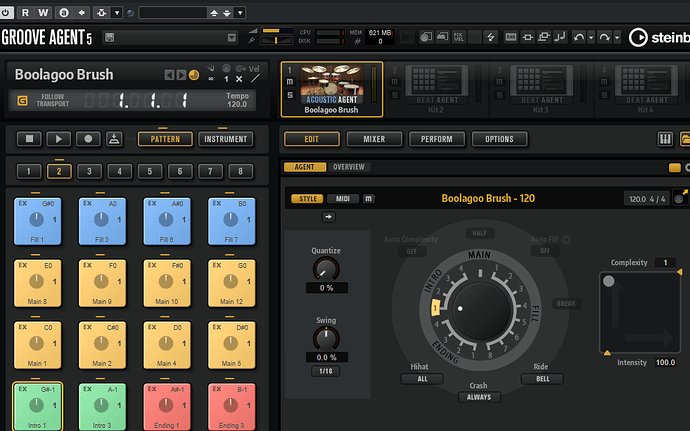Select Acoustic Agent Boolagoo Brush kit slot

(332, 89)
